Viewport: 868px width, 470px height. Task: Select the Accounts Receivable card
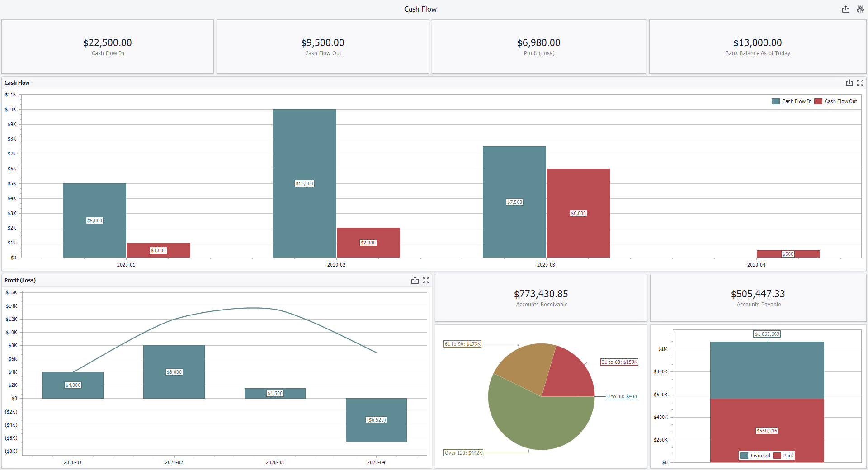pos(541,298)
